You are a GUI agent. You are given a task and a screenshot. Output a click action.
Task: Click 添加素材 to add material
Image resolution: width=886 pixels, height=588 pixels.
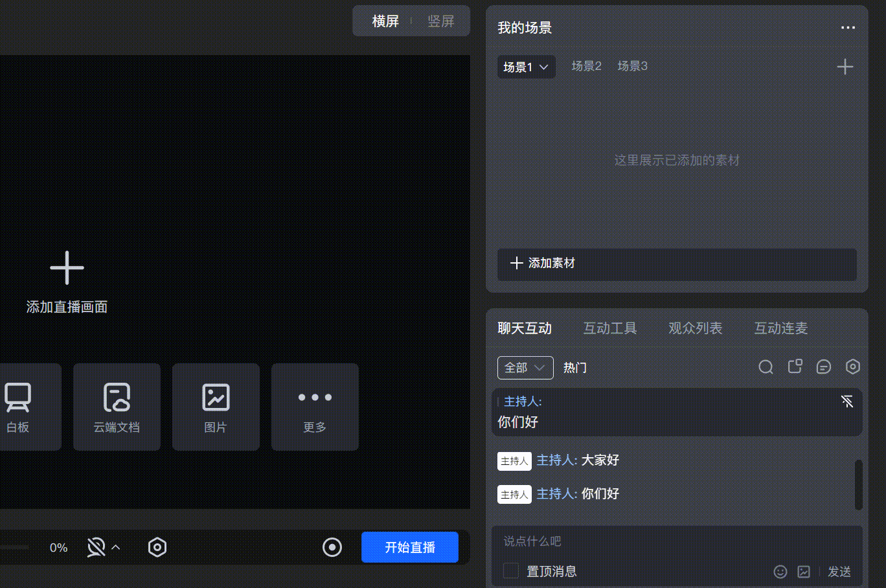point(676,264)
